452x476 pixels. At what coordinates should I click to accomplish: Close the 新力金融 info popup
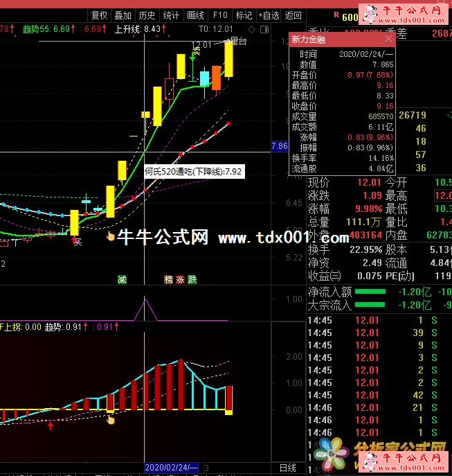tap(388, 39)
